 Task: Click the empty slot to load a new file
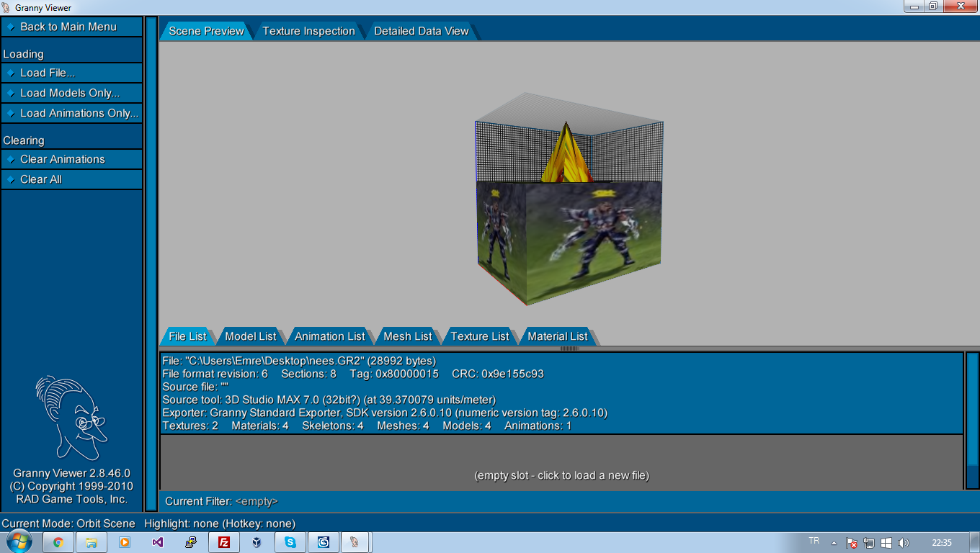pos(561,475)
